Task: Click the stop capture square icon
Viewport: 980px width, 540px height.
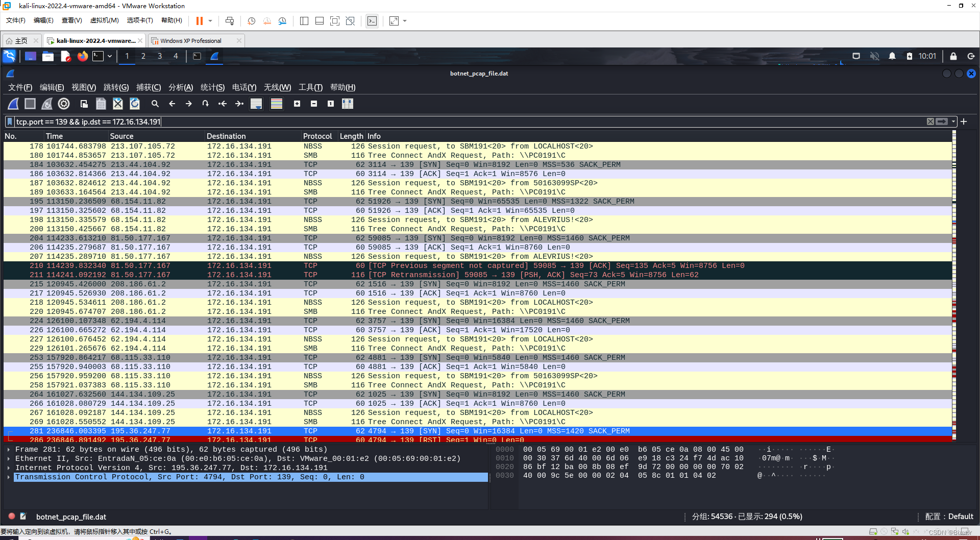Action: 30,104
